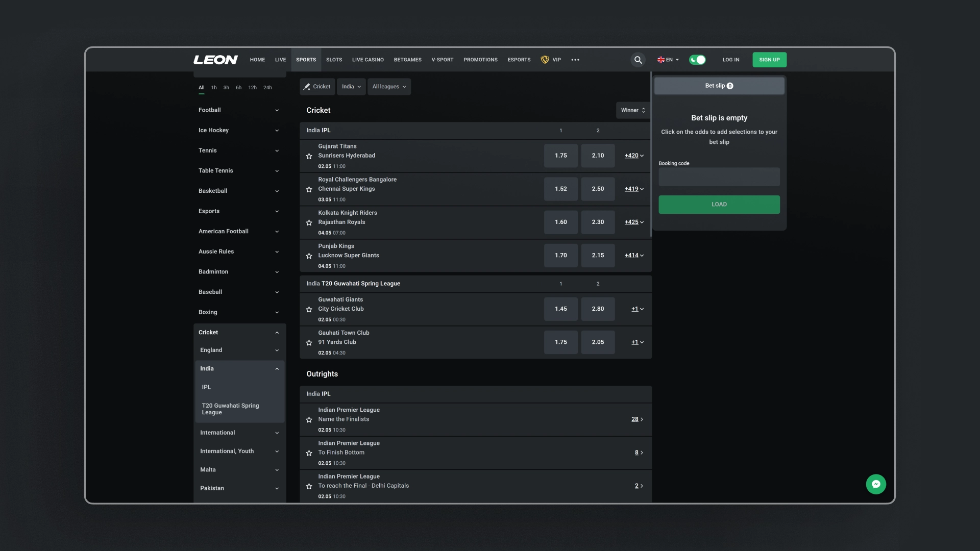
Task: Filter events to 3h
Action: 226,88
